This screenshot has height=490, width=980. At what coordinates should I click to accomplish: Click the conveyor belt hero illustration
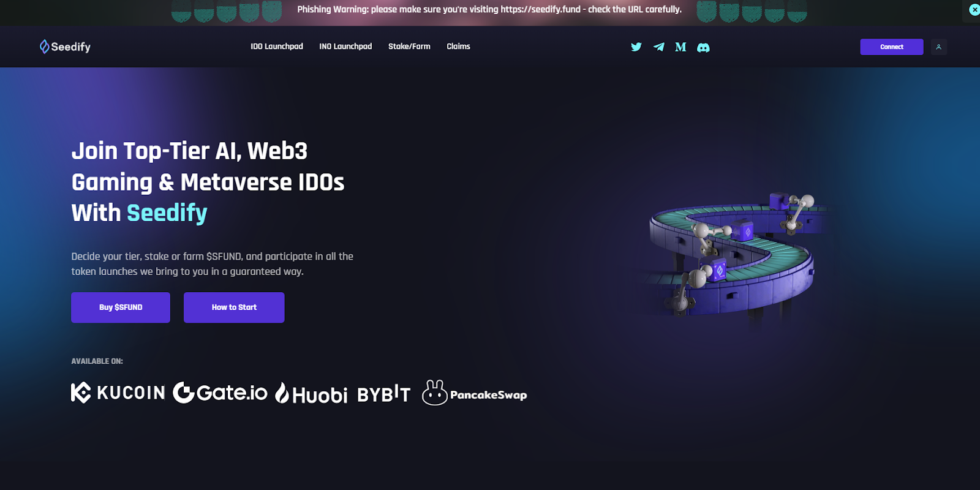(x=735, y=257)
